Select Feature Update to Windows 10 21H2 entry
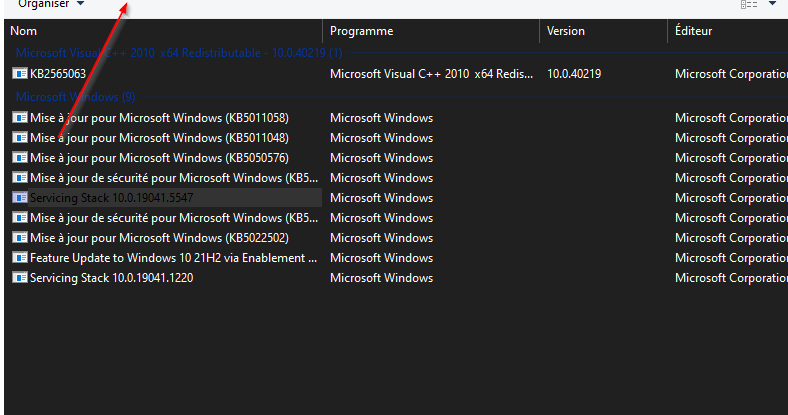Viewport: 788px width, 415px height. [173, 258]
